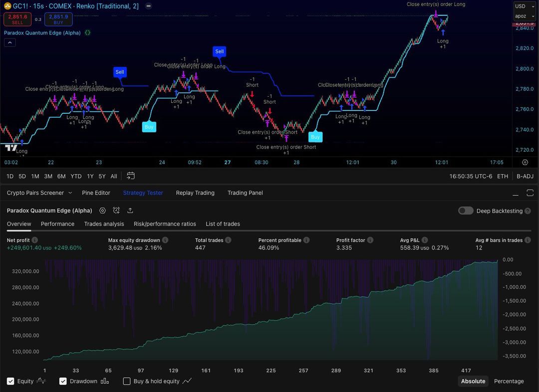539x392 pixels.
Task: Export the Strategy Tester report data
Action: tap(130, 210)
